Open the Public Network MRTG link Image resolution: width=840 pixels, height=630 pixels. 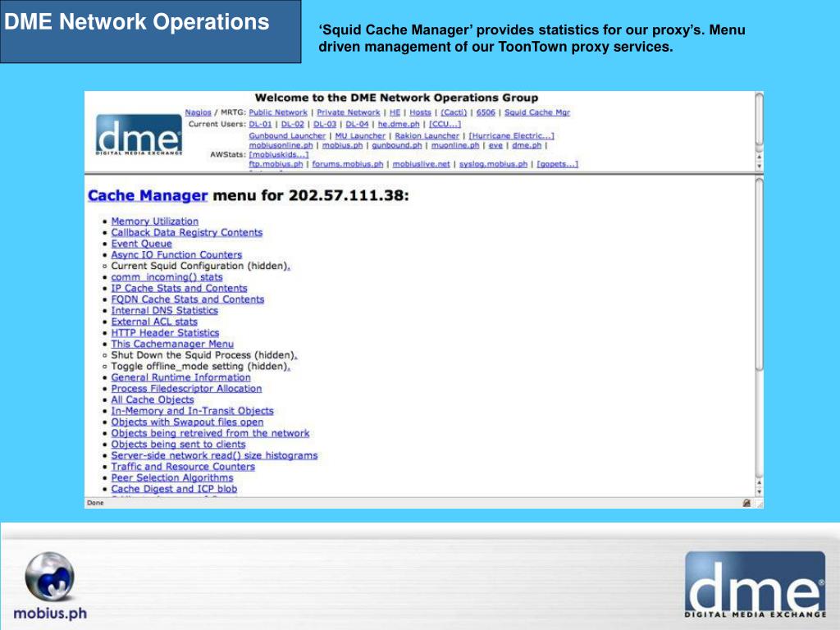pyautogui.click(x=278, y=112)
